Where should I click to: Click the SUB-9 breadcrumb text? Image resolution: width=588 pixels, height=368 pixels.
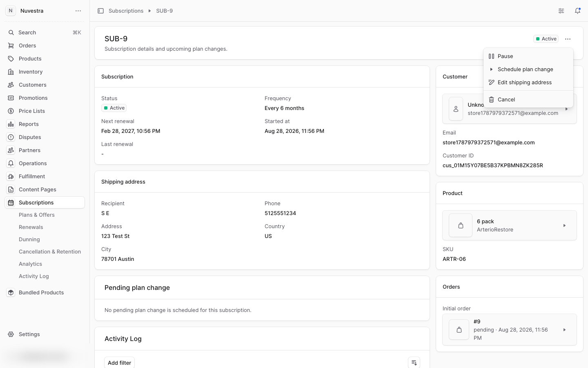[165, 11]
